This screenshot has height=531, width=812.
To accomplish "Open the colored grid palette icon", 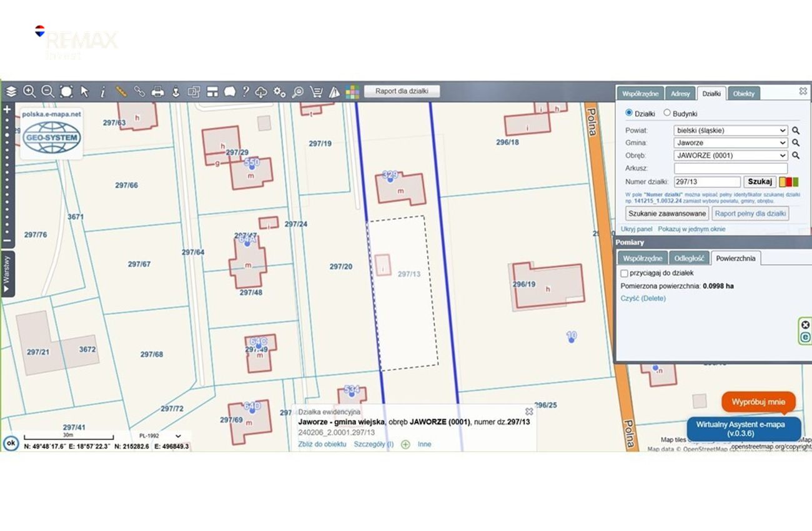I will tap(353, 92).
